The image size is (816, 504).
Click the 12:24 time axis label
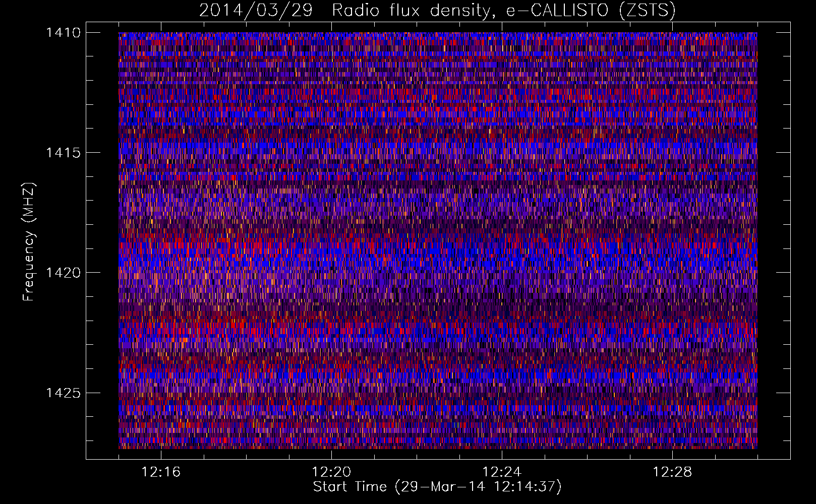[x=502, y=472]
